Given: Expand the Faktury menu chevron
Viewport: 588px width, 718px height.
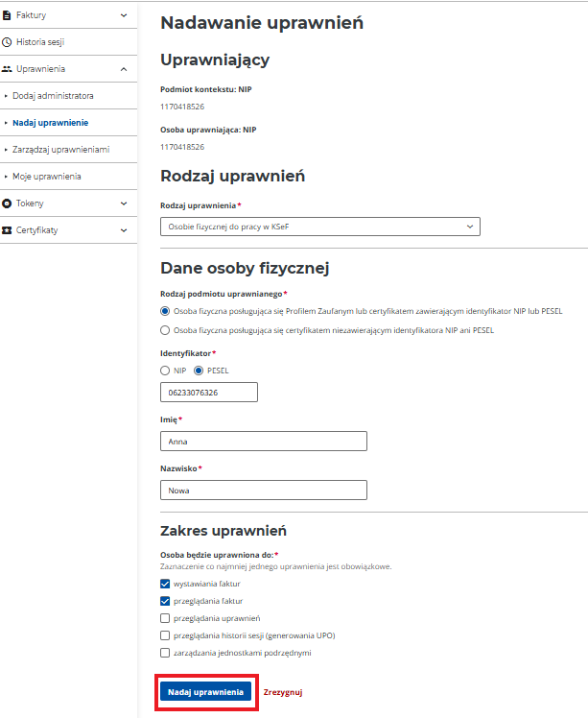Looking at the screenshot, I should click(x=124, y=15).
